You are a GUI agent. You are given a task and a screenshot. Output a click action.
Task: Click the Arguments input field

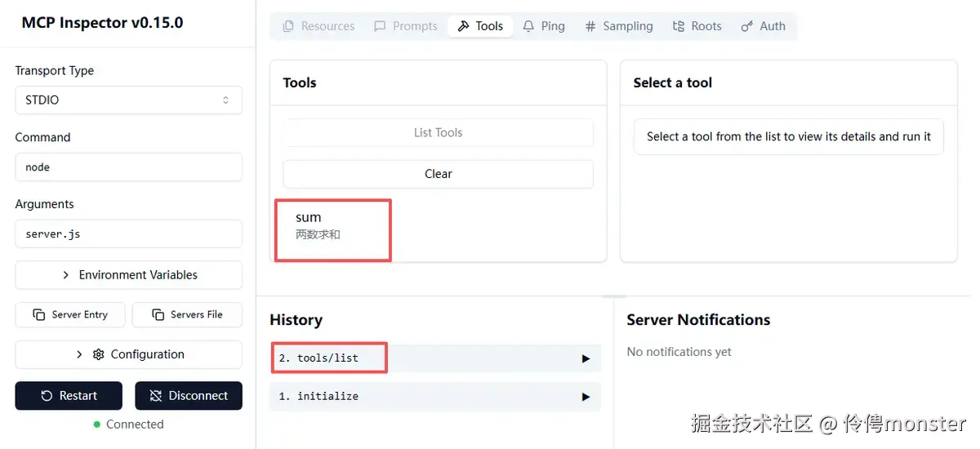click(x=128, y=234)
